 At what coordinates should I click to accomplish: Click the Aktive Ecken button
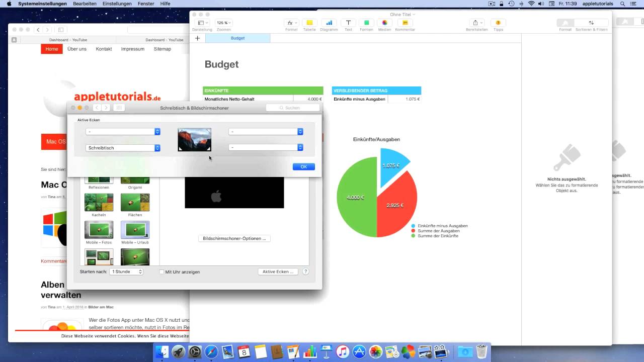click(278, 271)
